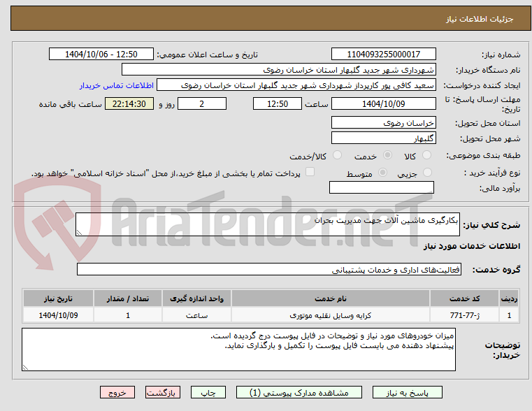
Task: Click the quantity cell showing 1
Action: pos(128,315)
